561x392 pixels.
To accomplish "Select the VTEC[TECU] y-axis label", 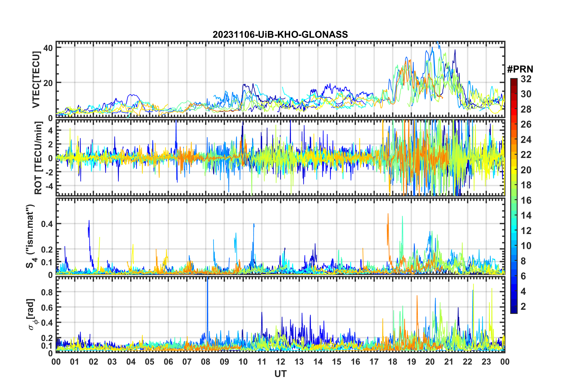I will coord(36,80).
